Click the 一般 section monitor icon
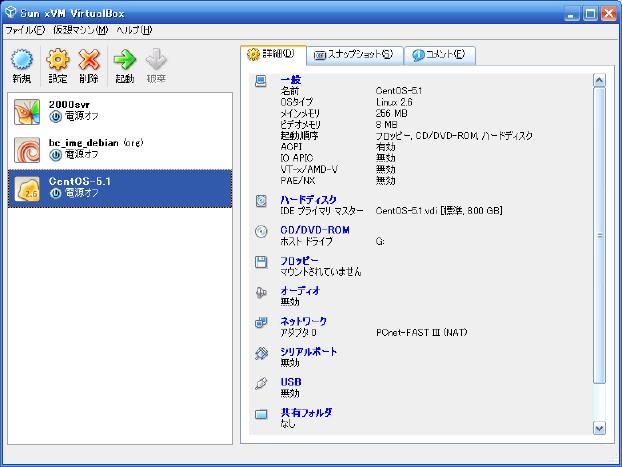Image resolution: width=622 pixels, height=467 pixels. point(261,81)
